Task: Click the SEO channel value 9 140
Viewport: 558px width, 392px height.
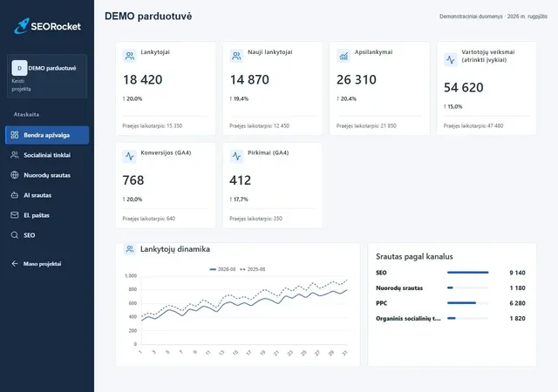Action: (517, 273)
